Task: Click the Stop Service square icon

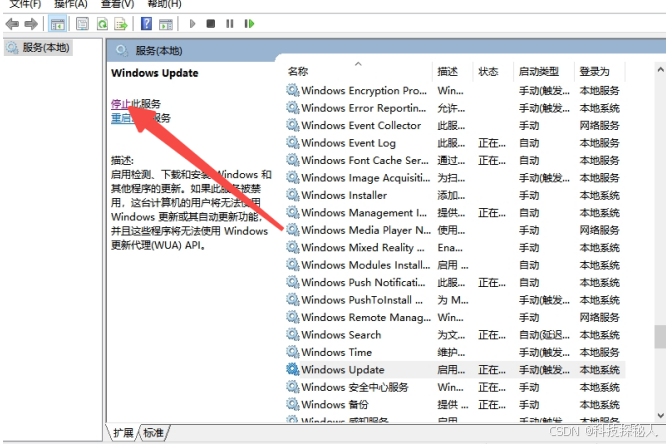Action: click(x=211, y=24)
